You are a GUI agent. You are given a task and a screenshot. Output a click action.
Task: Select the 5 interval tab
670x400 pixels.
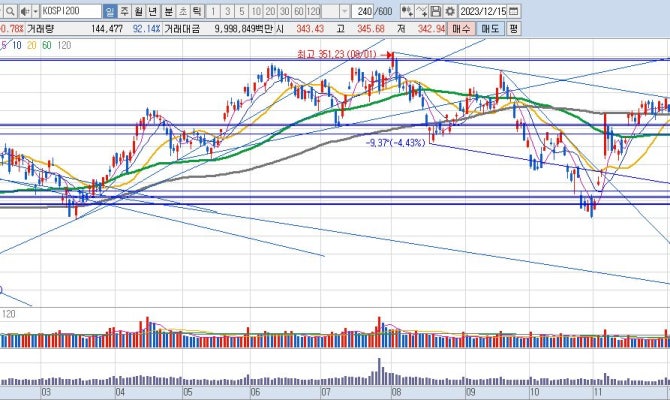[x=241, y=12]
